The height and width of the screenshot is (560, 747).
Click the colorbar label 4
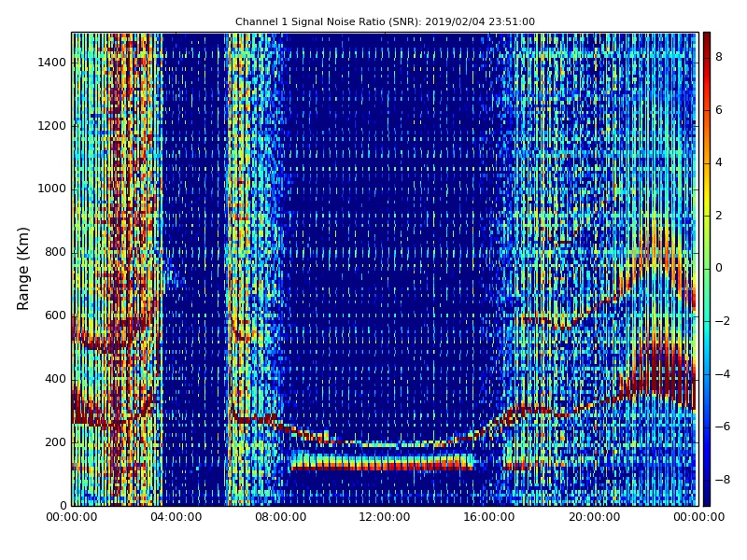719,162
